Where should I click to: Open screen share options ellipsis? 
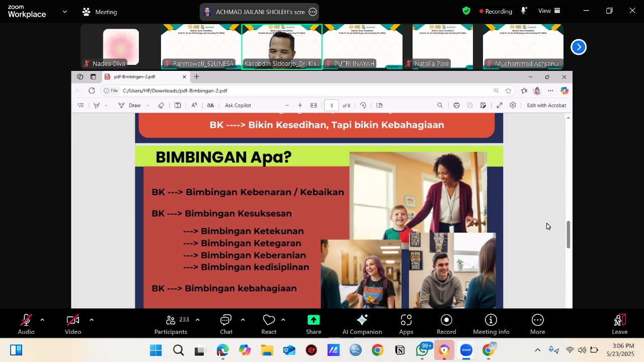[312, 12]
